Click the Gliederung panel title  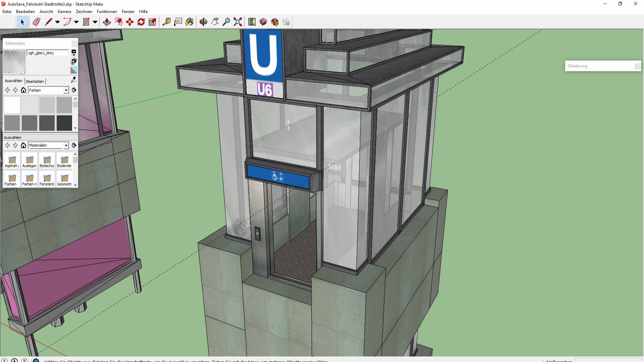coord(578,66)
